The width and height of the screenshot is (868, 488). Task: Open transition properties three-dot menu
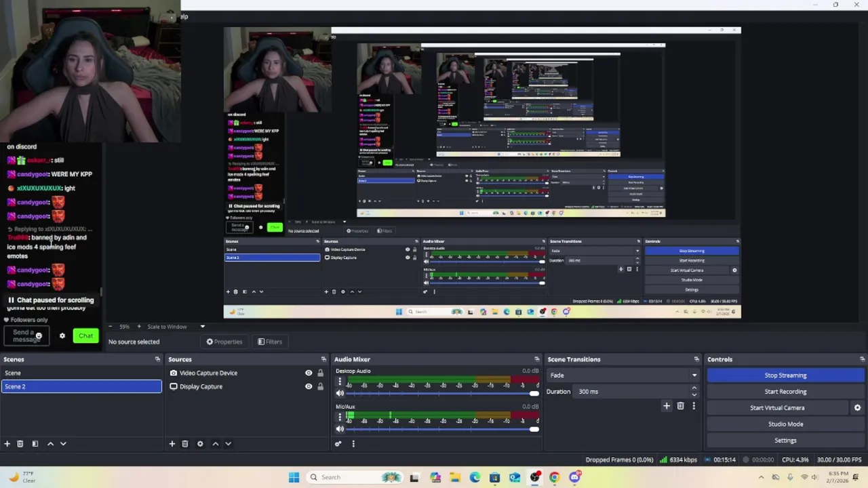point(693,406)
